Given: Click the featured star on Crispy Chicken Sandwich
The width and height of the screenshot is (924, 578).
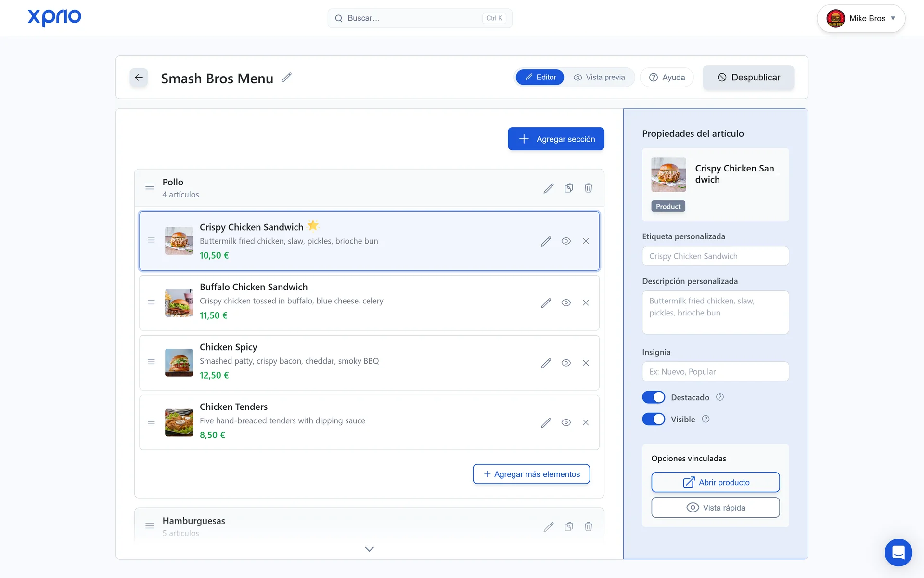Looking at the screenshot, I should click(x=313, y=225).
